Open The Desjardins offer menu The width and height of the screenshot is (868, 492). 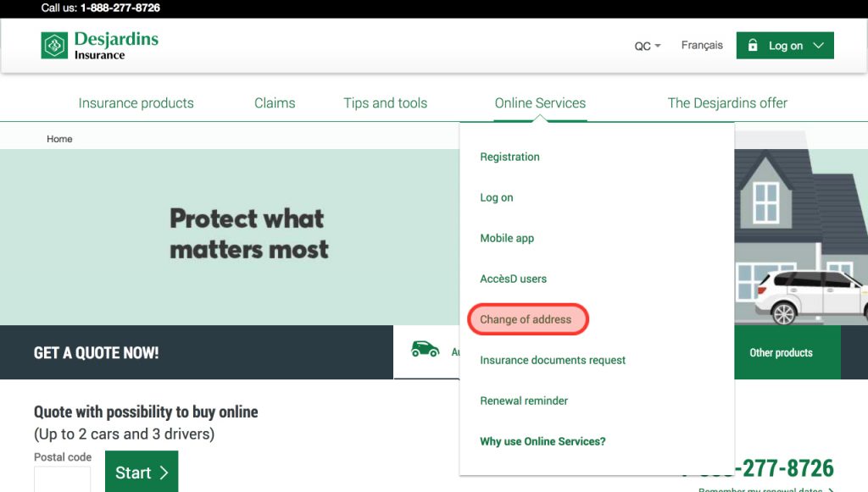click(x=727, y=102)
